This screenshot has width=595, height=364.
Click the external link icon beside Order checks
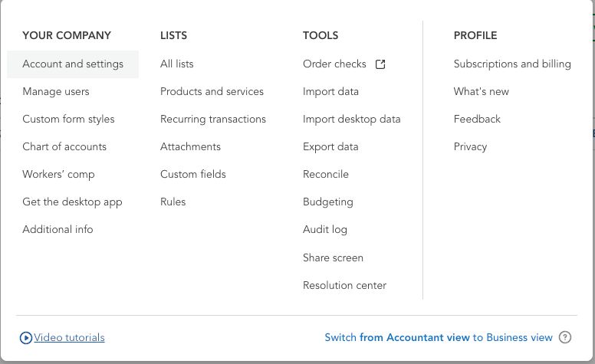point(380,64)
